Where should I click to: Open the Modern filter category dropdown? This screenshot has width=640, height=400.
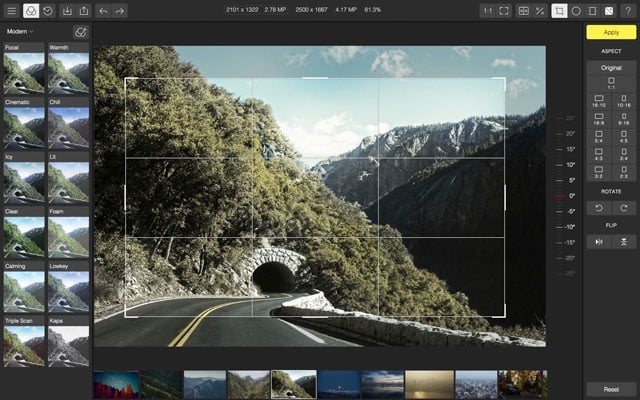pos(20,31)
